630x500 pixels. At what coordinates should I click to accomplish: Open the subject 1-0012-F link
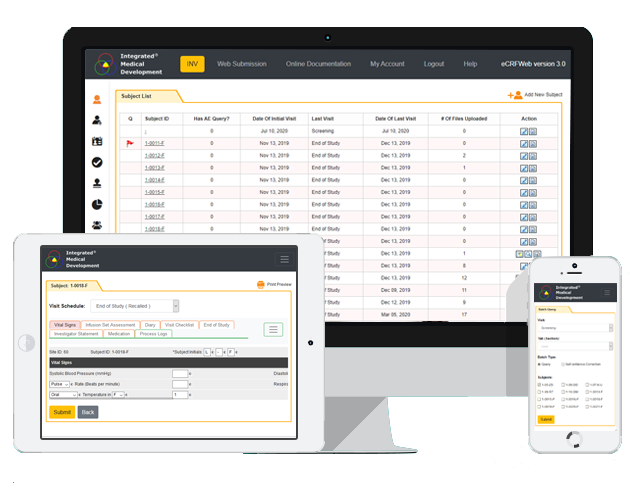tap(154, 156)
